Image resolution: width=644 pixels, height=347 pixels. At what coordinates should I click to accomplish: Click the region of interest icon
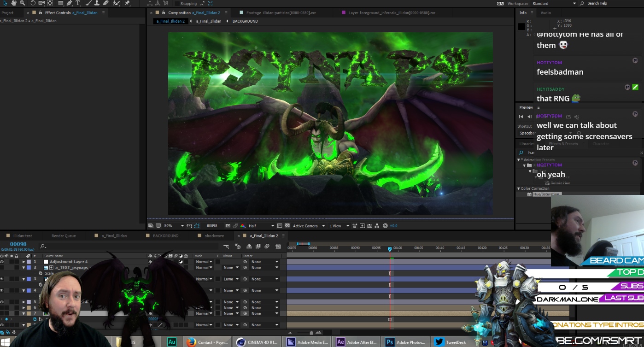click(x=280, y=226)
